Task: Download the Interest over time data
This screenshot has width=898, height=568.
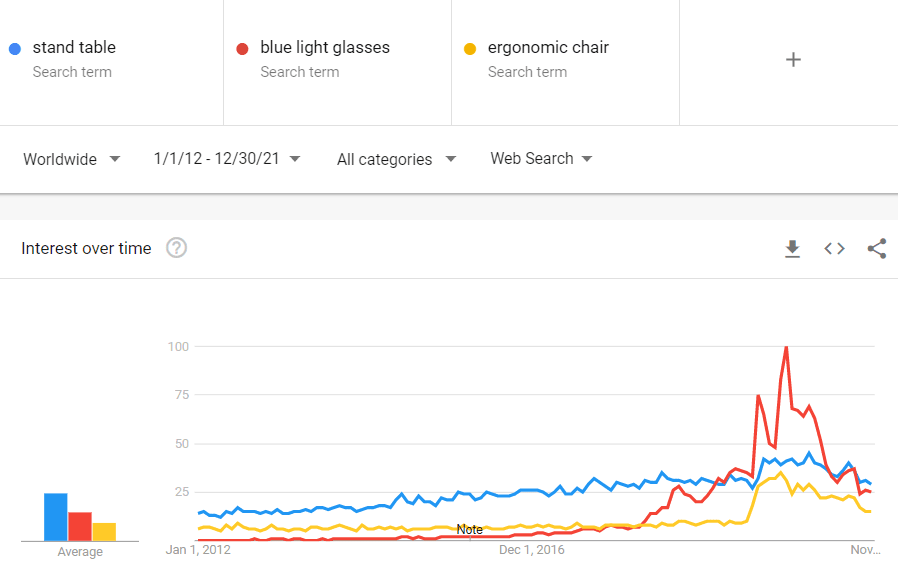Action: pos(792,248)
